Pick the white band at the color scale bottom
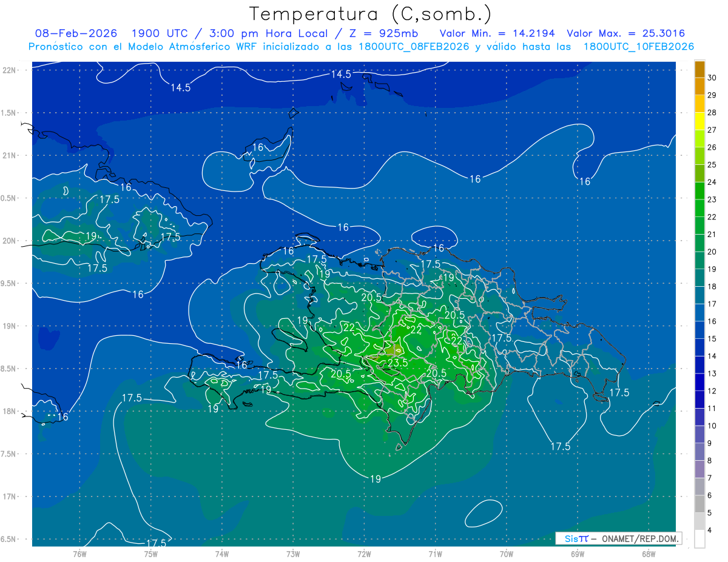The height and width of the screenshot is (562, 728). point(699,539)
